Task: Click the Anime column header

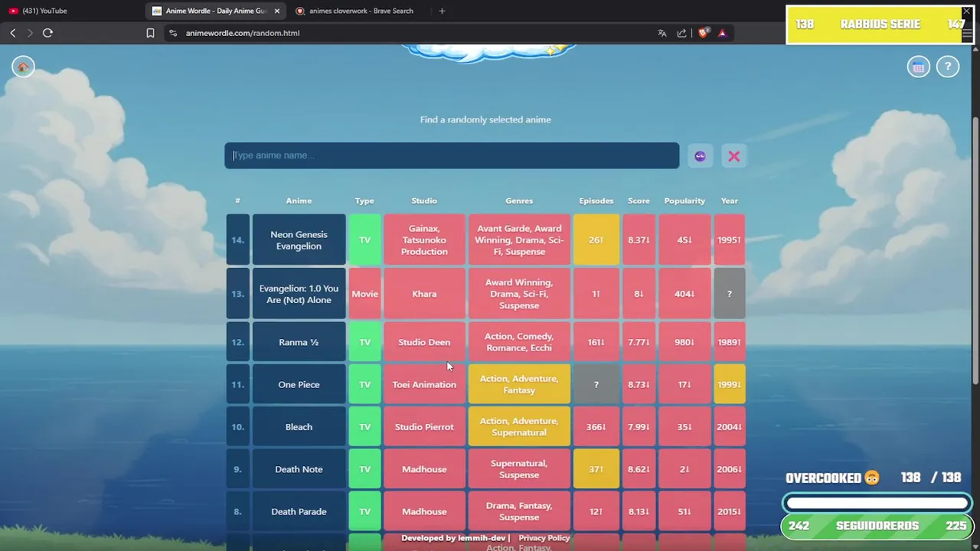Action: tap(299, 201)
